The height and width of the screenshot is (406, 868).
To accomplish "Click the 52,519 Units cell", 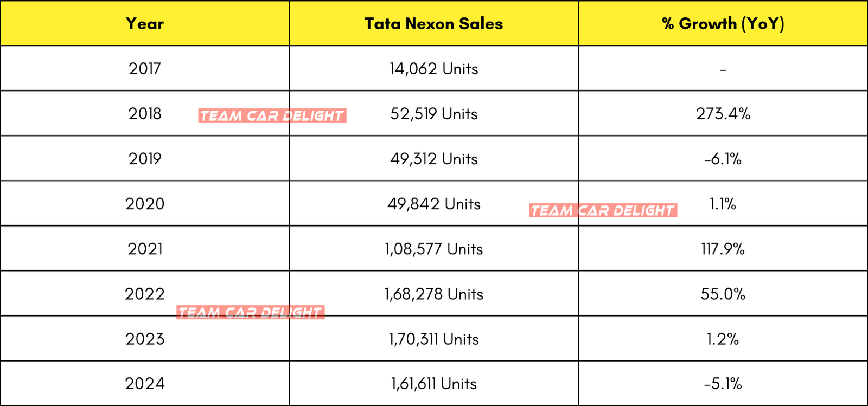I will pos(433,114).
